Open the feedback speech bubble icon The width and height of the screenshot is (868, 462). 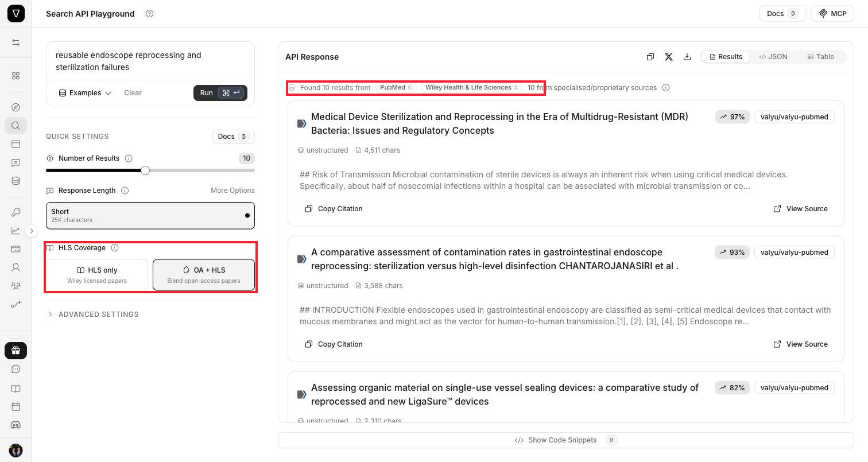(16, 370)
